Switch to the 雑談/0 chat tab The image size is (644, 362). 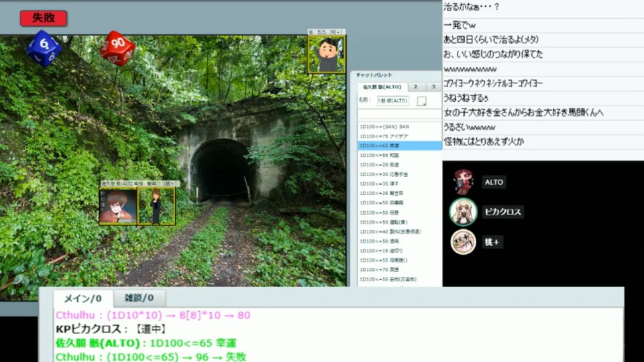click(x=140, y=298)
